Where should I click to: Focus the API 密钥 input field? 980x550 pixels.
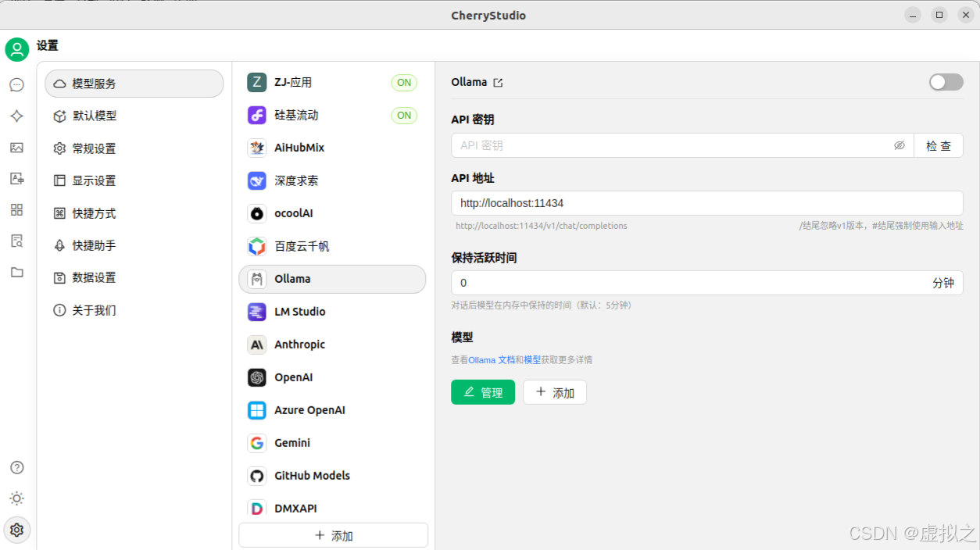[x=671, y=145]
